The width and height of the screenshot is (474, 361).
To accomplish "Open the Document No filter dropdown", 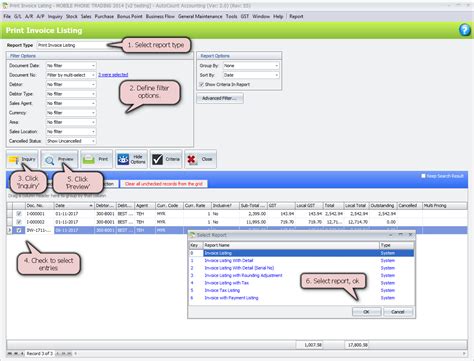I will (x=93, y=75).
